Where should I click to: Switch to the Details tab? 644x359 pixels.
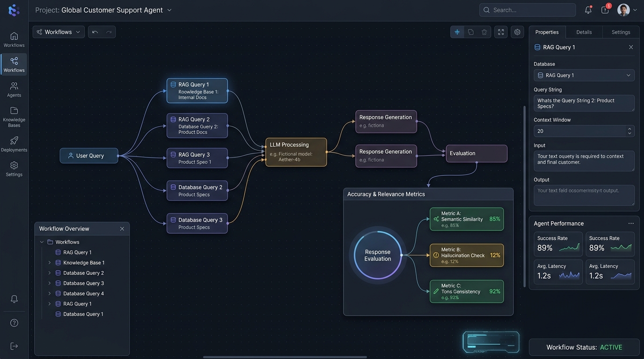coord(584,32)
